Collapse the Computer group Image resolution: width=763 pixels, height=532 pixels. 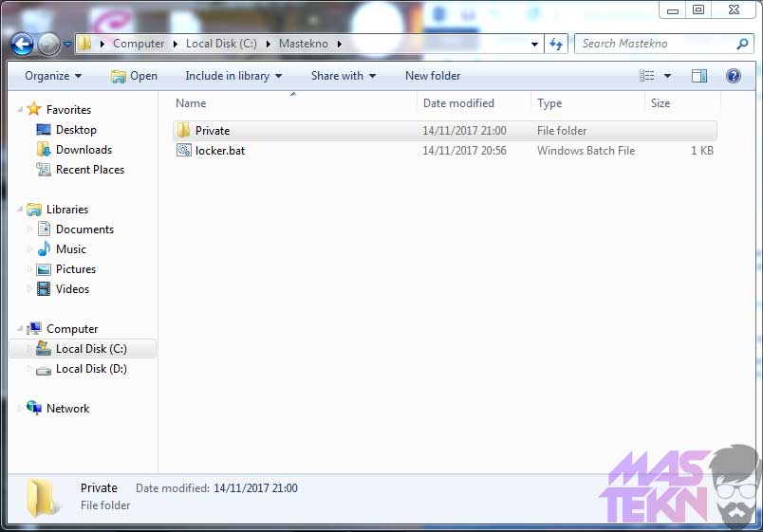[x=20, y=329]
